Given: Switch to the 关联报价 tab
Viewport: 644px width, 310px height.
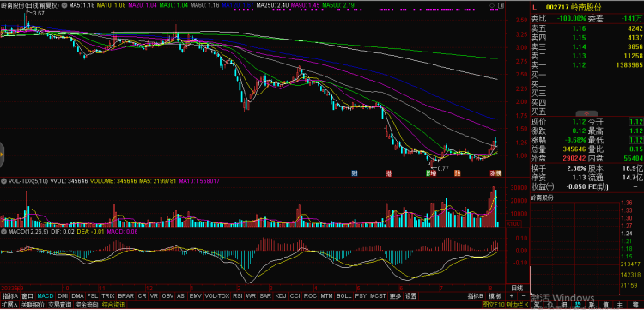Looking at the screenshot, I should tap(33, 305).
